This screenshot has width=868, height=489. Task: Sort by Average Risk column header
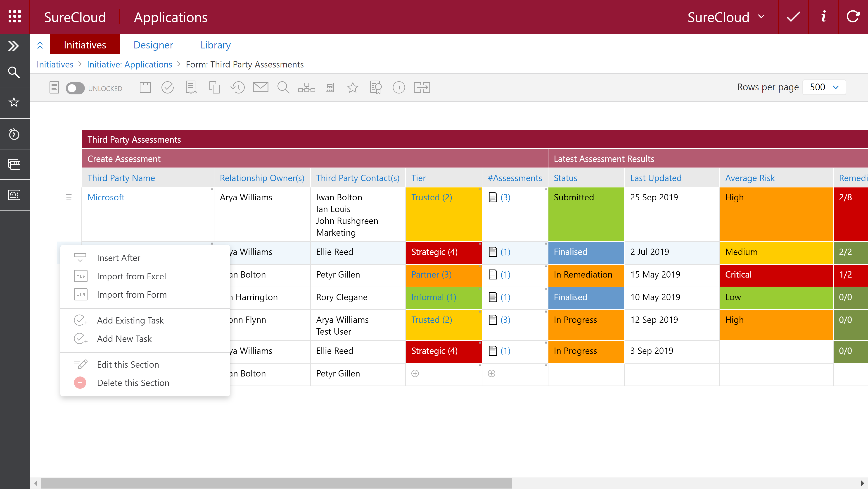pyautogui.click(x=750, y=178)
